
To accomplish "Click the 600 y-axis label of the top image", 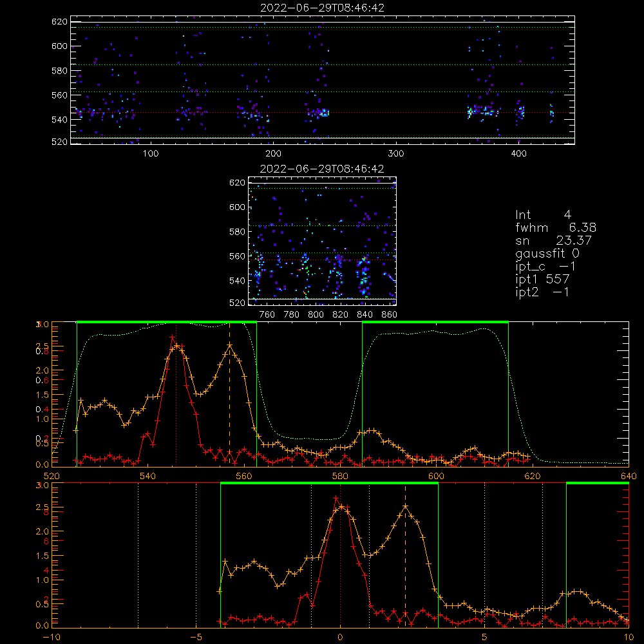I will (x=59, y=46).
